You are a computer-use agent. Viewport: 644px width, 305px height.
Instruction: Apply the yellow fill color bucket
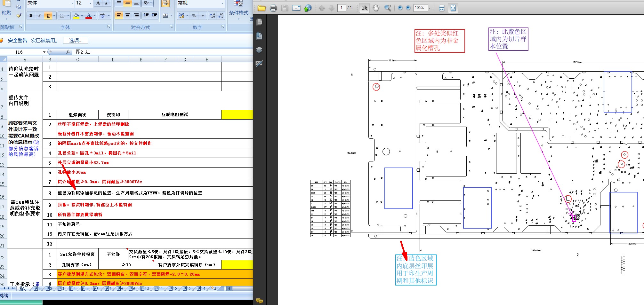[x=76, y=15]
